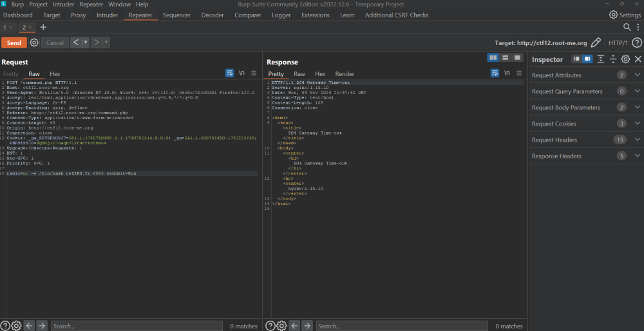Toggle non-printable characters in Response panel

click(x=507, y=73)
